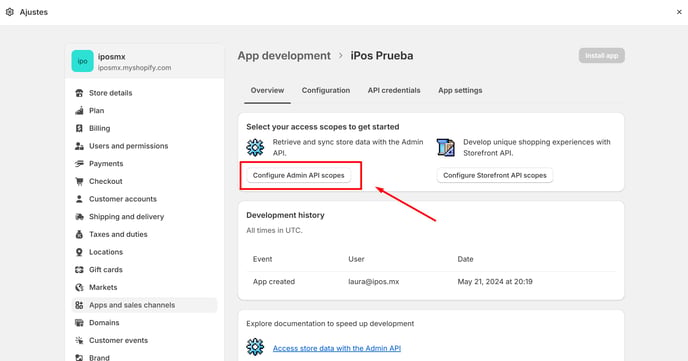
Task: Click the Apps and sales channels icon
Action: [79, 305]
